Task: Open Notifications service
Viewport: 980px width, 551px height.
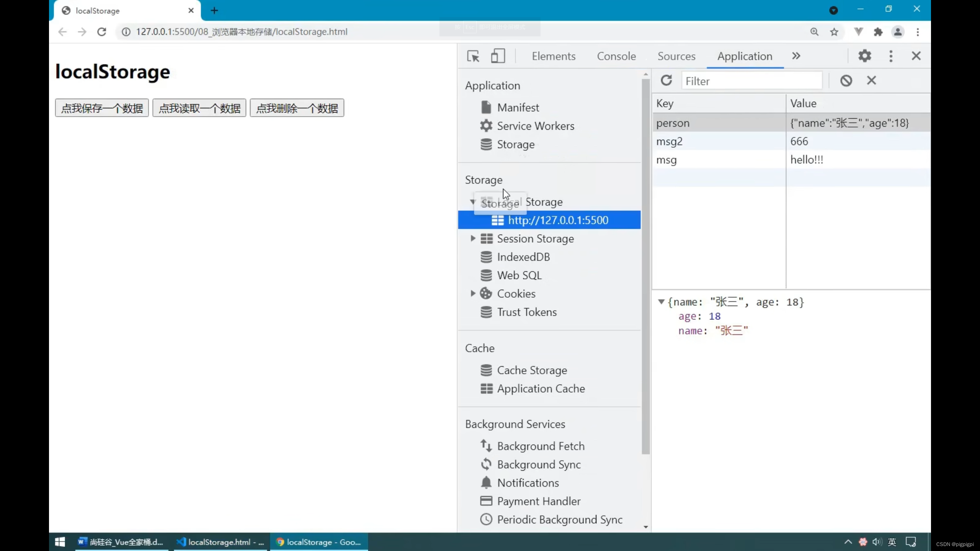Action: point(520,483)
